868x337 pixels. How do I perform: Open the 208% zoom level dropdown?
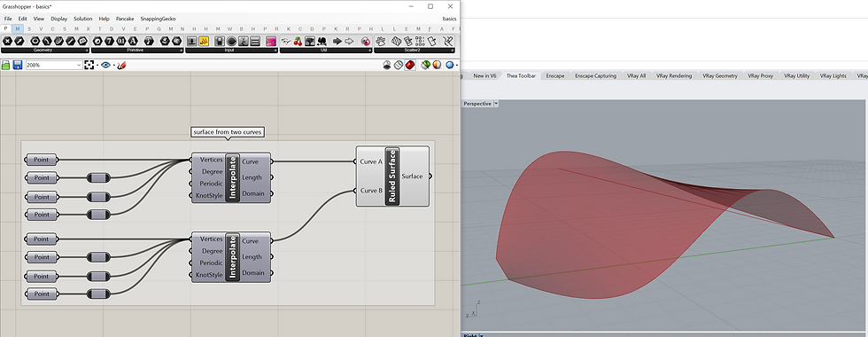[x=79, y=65]
